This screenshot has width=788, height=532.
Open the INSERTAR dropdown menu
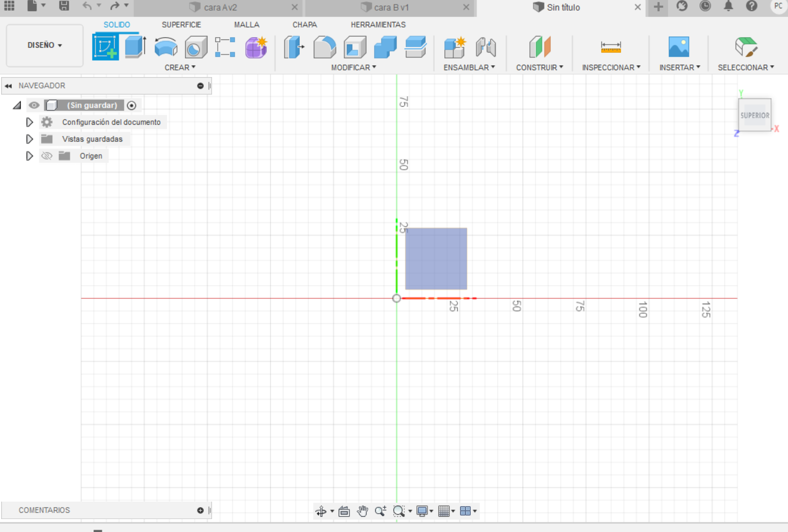tap(680, 67)
